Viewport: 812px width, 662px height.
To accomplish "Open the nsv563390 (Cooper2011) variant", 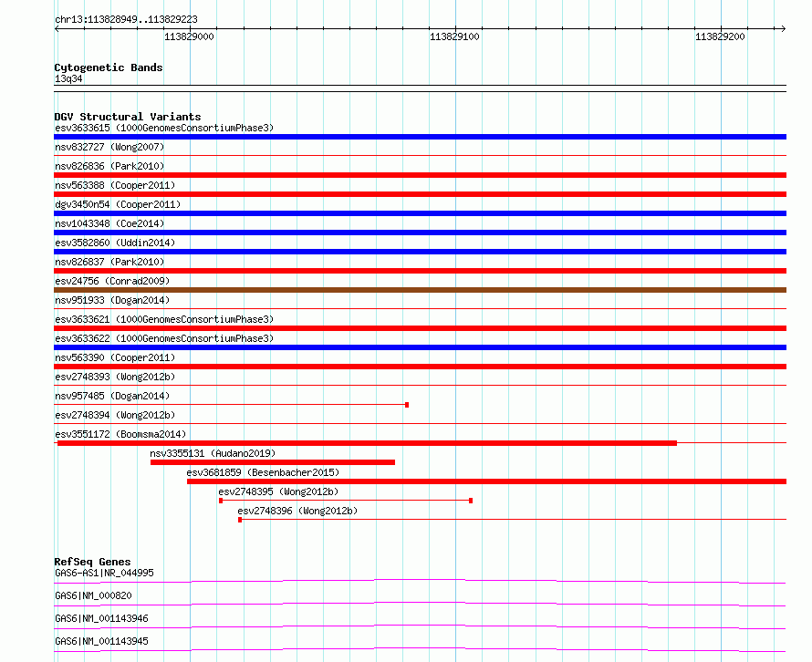I will [x=115, y=357].
